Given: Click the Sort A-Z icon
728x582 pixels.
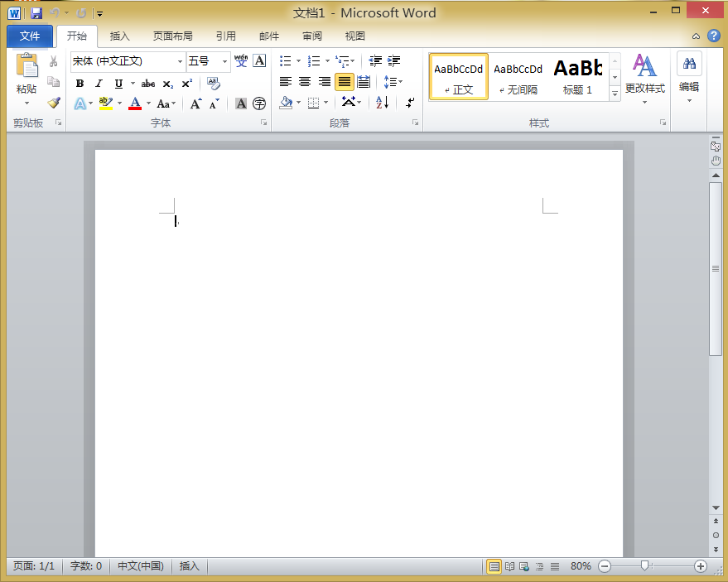Looking at the screenshot, I should pyautogui.click(x=382, y=103).
